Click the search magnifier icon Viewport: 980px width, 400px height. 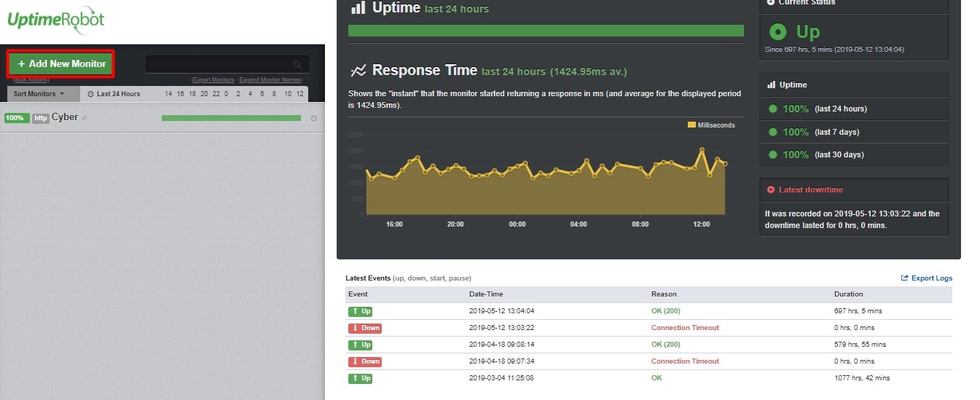[x=297, y=64]
